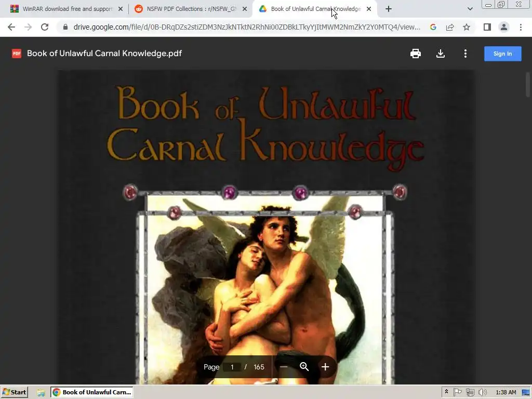The height and width of the screenshot is (399, 532).
Task: Close the WinRAR download tab
Action: coord(120,9)
